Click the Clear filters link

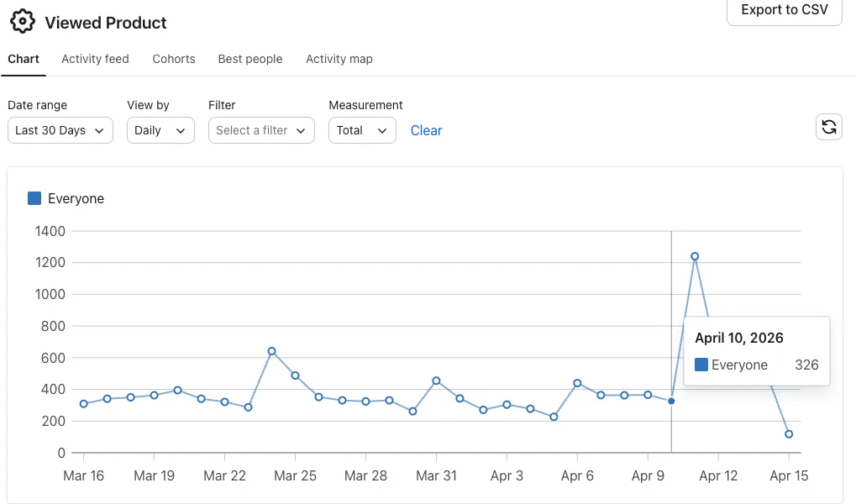pos(426,130)
